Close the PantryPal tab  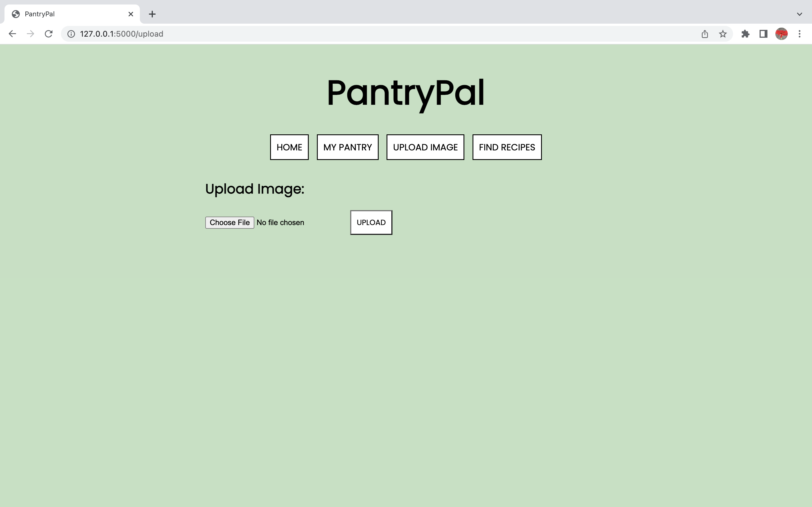click(x=131, y=14)
